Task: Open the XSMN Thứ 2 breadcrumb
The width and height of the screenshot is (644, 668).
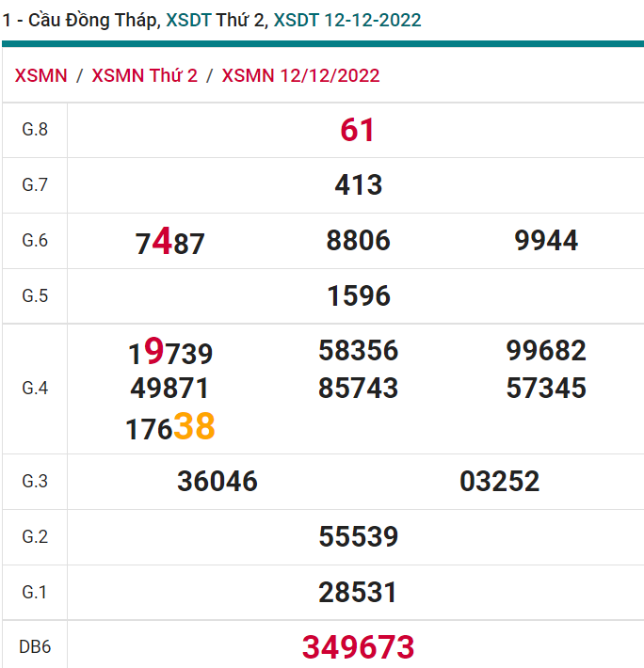Action: (144, 75)
